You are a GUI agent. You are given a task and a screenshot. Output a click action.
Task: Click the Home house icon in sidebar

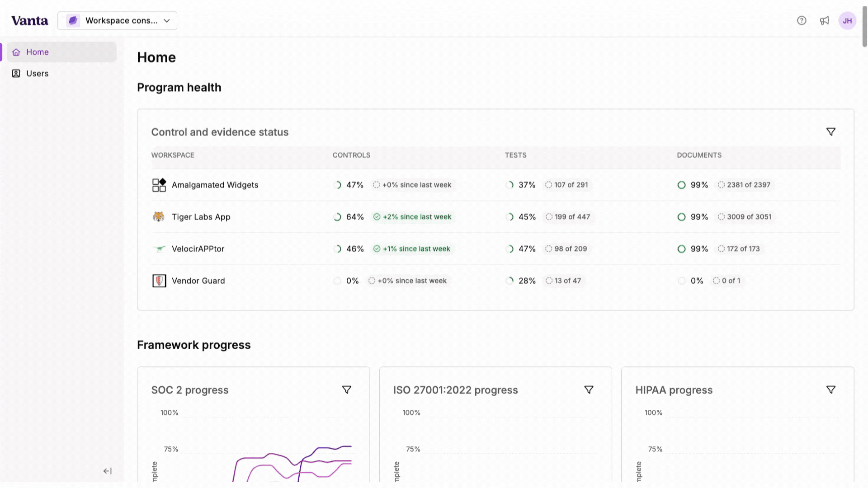16,52
